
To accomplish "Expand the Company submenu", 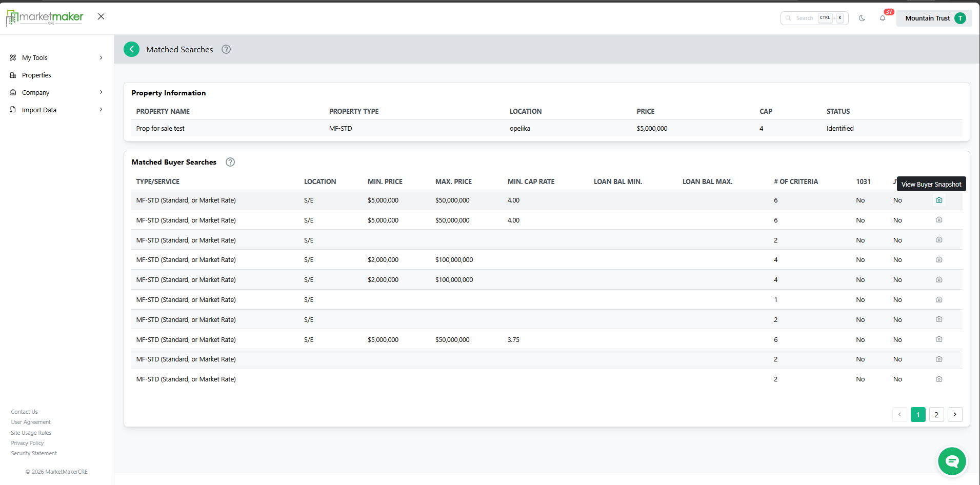I will [x=56, y=93].
